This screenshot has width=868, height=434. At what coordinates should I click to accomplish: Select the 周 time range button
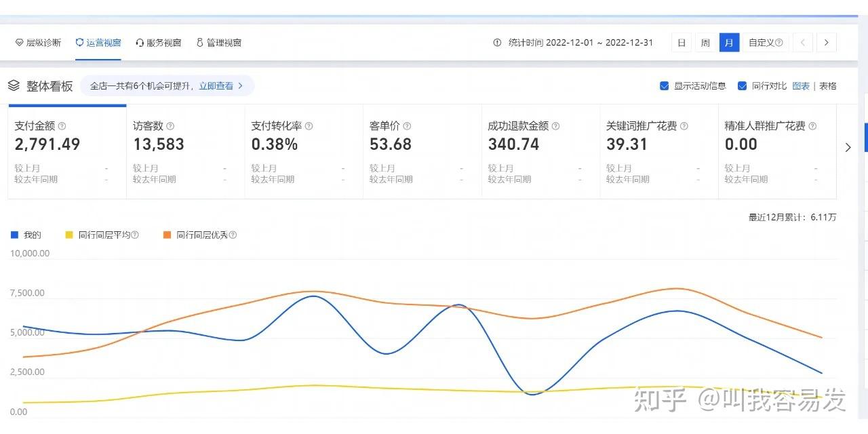(x=705, y=43)
